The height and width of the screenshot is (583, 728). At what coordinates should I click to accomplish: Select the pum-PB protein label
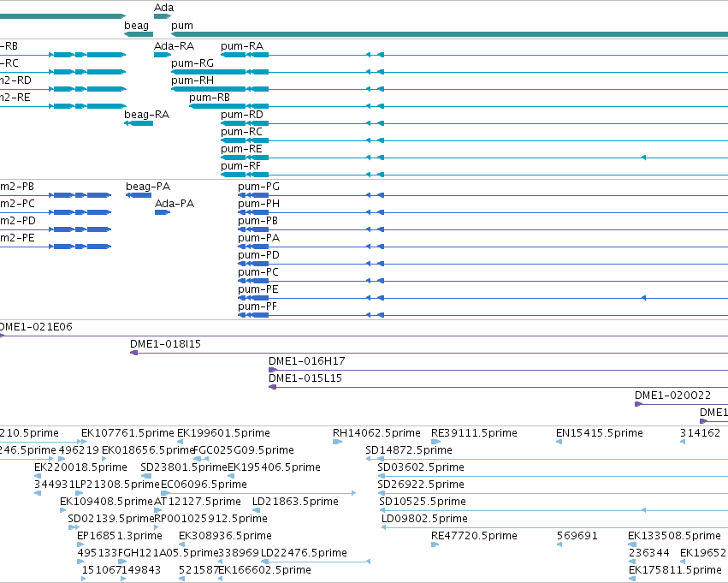point(257,221)
